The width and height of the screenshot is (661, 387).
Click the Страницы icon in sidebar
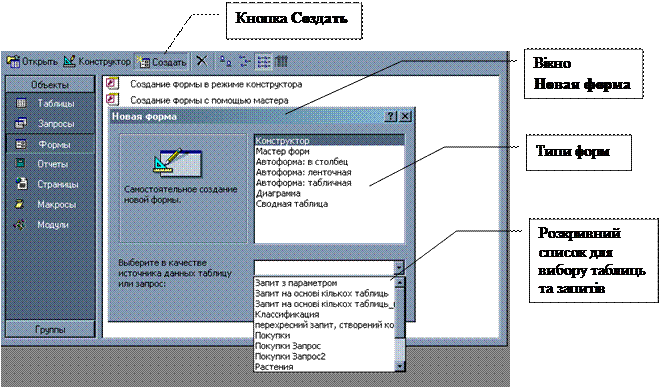click(x=21, y=183)
